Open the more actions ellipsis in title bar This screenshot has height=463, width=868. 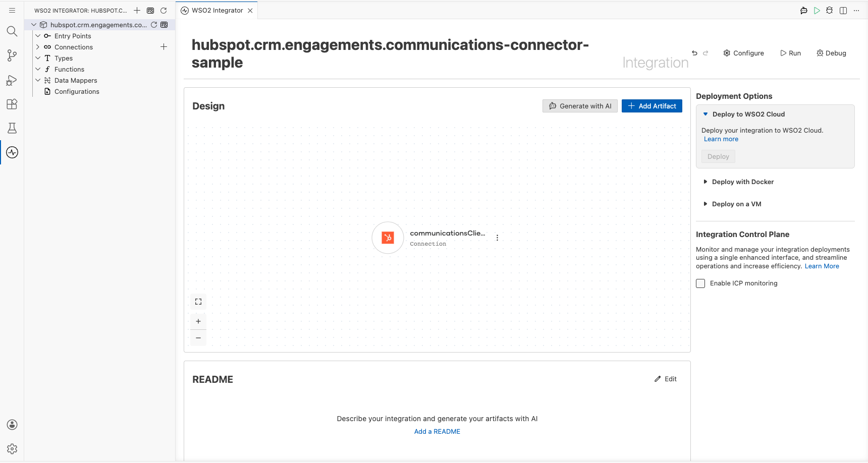pos(856,11)
